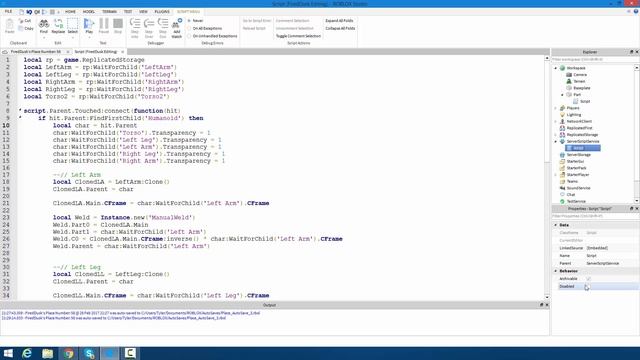Switch to the TERRAIN ribbon tab
The width and height of the screenshot is (640, 360).
point(109,11)
